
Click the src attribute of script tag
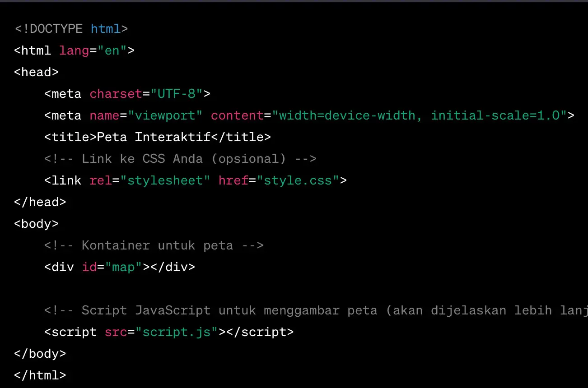[x=116, y=332]
